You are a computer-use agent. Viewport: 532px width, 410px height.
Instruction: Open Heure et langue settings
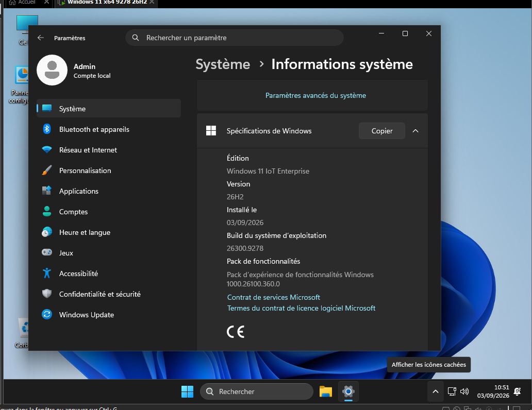click(109, 232)
